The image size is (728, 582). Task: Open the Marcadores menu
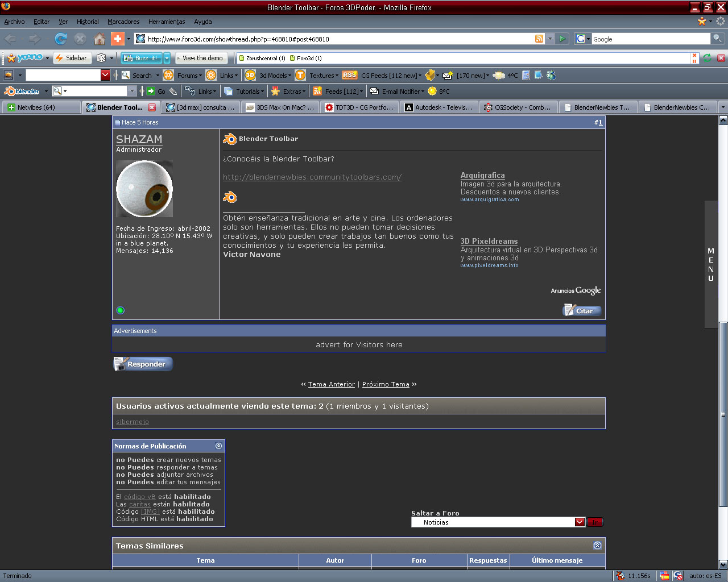point(123,22)
